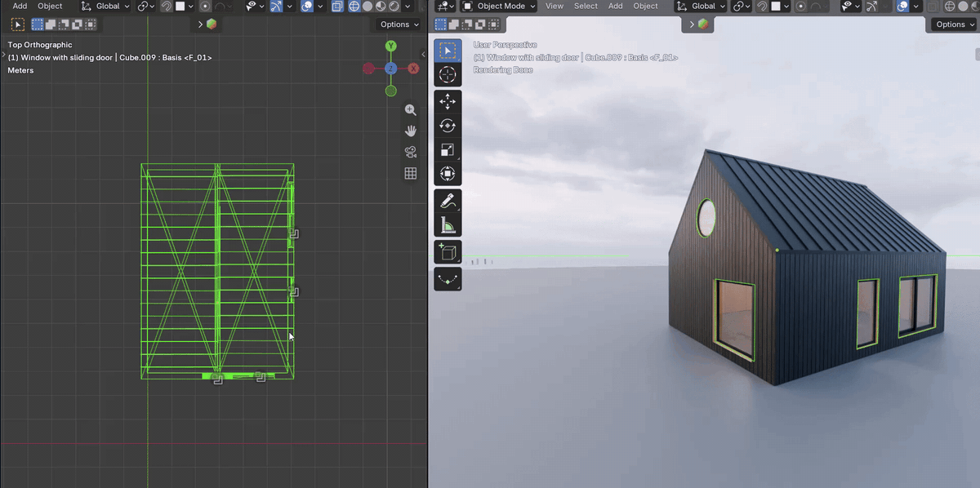Click the green Y axis on navigation gizmo
980x488 pixels.
pos(391,46)
